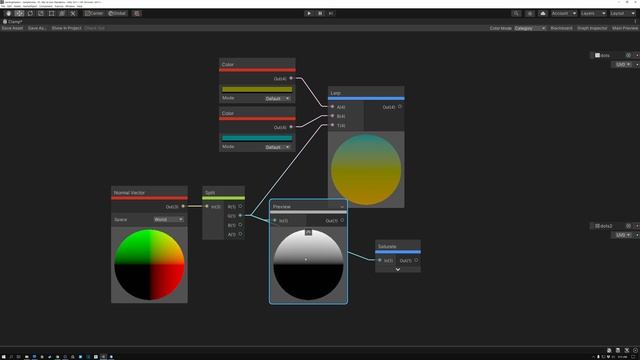Click the Split node B output port
The image size is (640, 360).
(240, 224)
